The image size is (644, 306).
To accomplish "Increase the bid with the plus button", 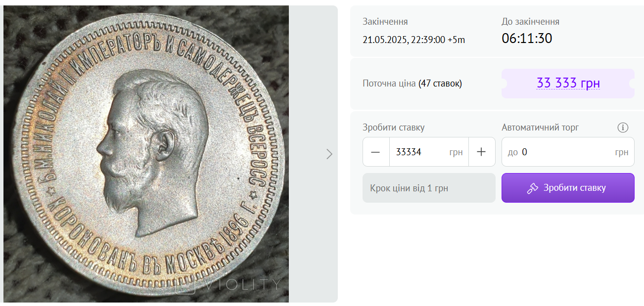I will coord(481,152).
